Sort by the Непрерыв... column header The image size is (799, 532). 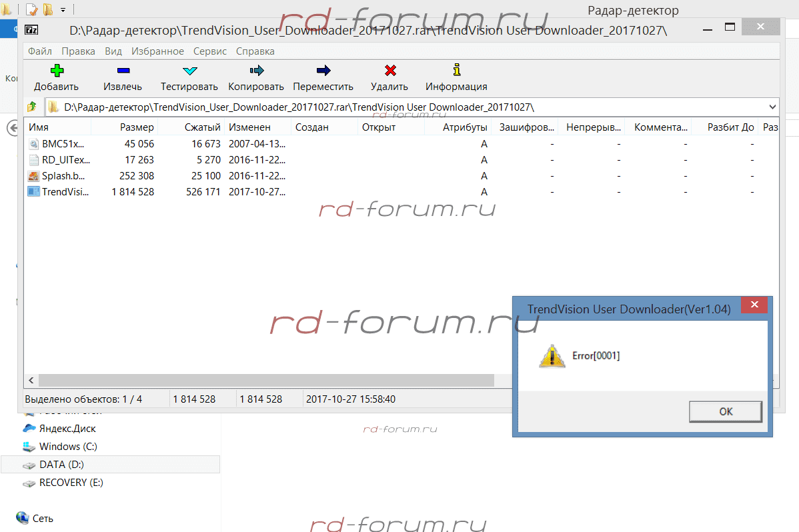pyautogui.click(x=592, y=127)
